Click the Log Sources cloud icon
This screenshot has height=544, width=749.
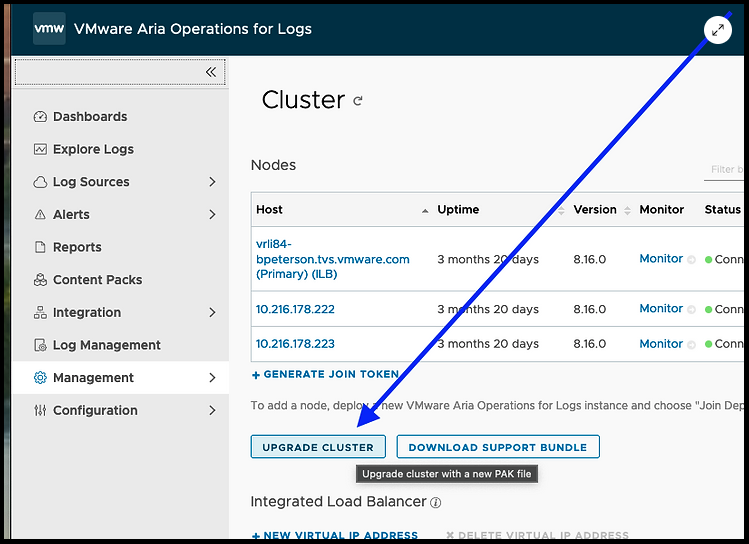click(x=40, y=182)
